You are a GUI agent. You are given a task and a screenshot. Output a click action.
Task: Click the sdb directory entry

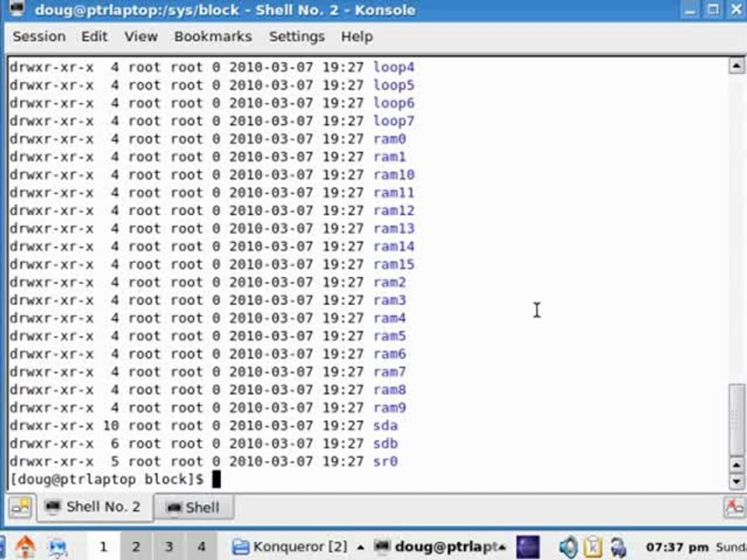pos(385,444)
